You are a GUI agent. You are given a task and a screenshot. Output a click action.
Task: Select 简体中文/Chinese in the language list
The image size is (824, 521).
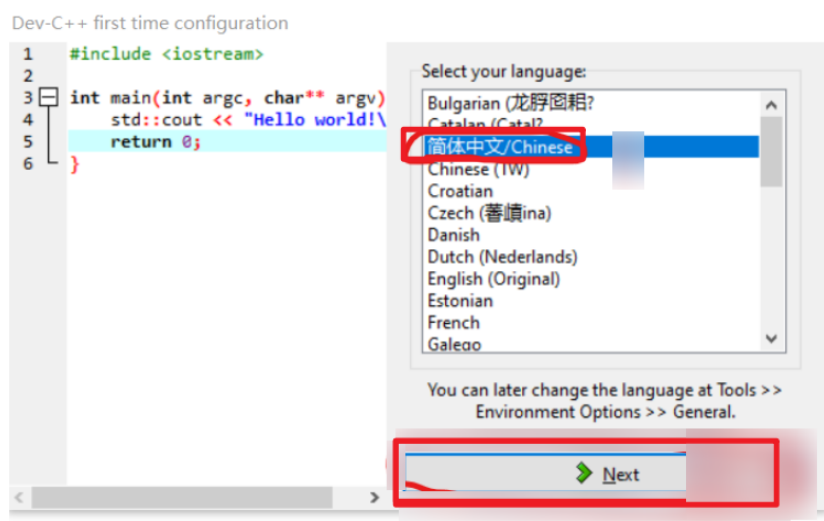tap(591, 147)
